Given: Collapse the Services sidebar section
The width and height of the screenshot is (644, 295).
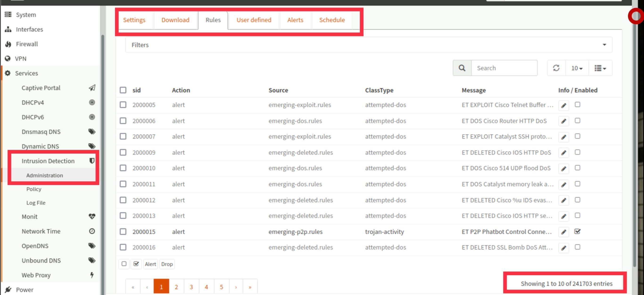Looking at the screenshot, I should click(x=26, y=73).
